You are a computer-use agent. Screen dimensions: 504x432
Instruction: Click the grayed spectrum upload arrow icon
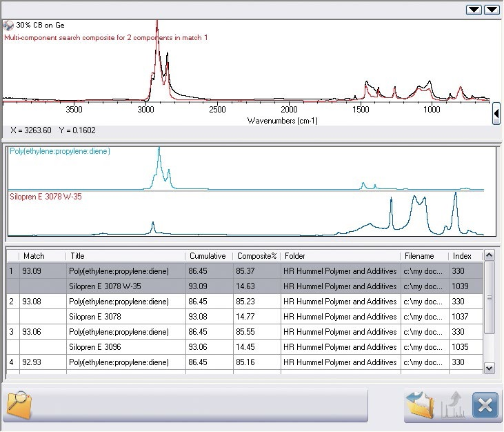tap(454, 404)
